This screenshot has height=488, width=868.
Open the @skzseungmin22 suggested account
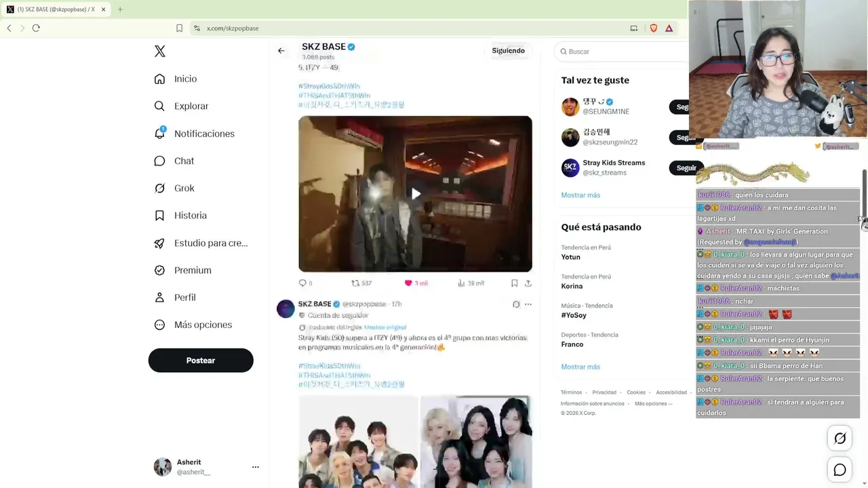pyautogui.click(x=610, y=142)
